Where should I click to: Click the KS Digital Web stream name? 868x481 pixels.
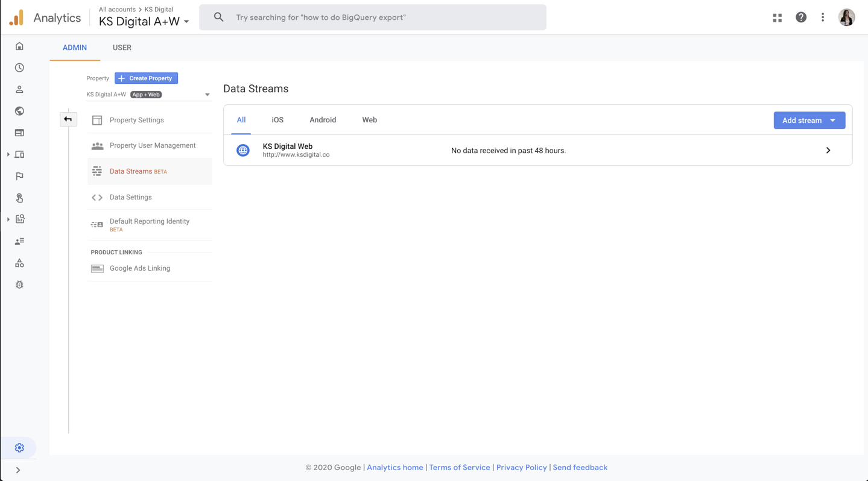coord(288,146)
